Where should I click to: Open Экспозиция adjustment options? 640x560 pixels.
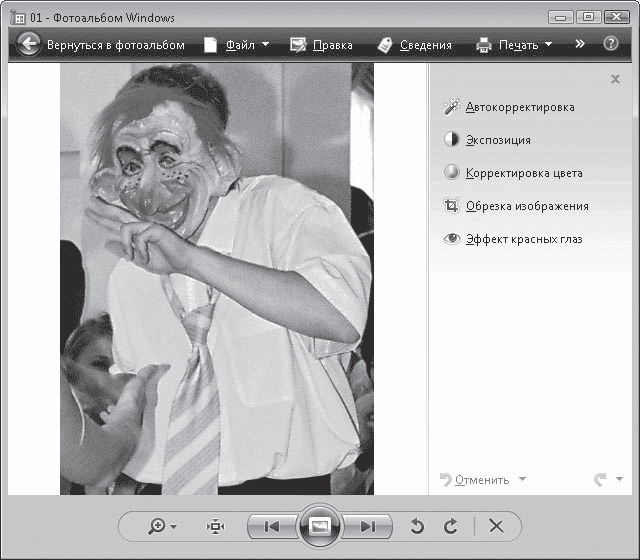497,140
